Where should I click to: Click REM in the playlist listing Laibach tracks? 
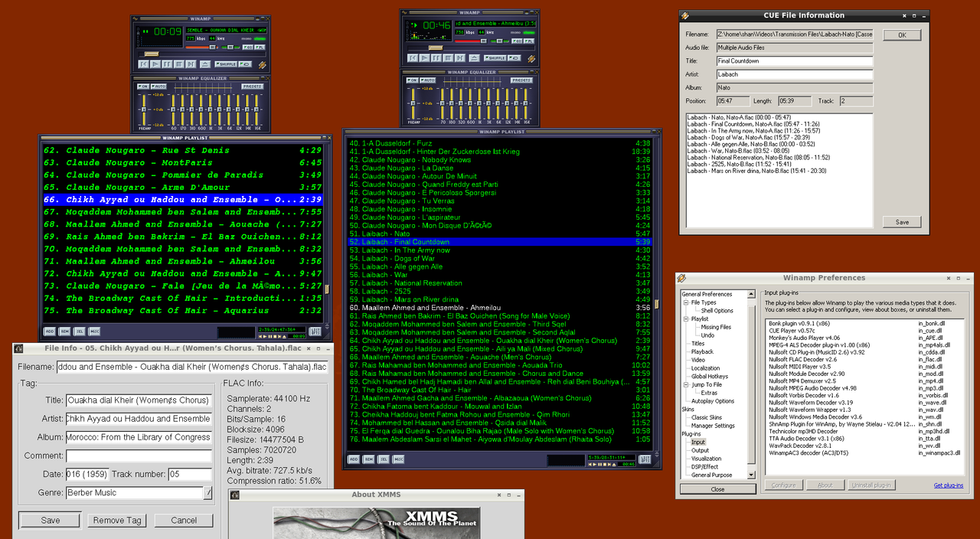368,459
